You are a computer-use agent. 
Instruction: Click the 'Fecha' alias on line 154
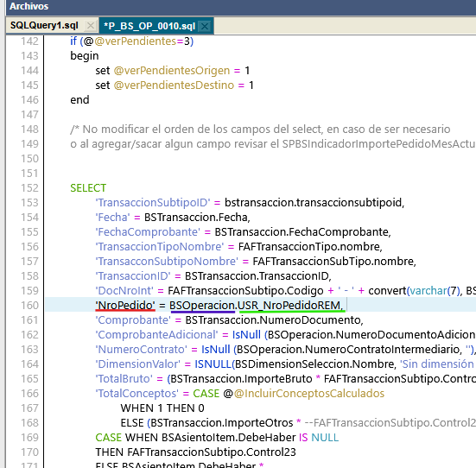[x=112, y=218]
